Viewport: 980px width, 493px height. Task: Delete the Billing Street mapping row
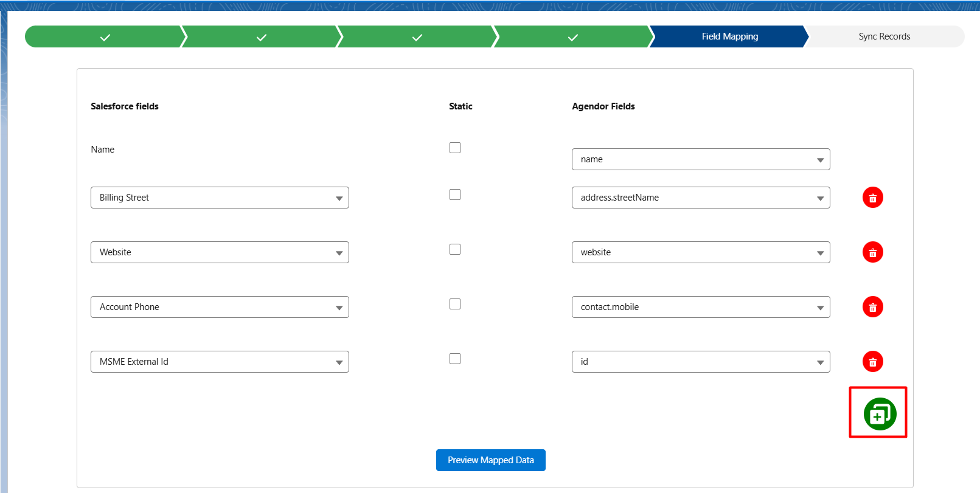pyautogui.click(x=872, y=198)
